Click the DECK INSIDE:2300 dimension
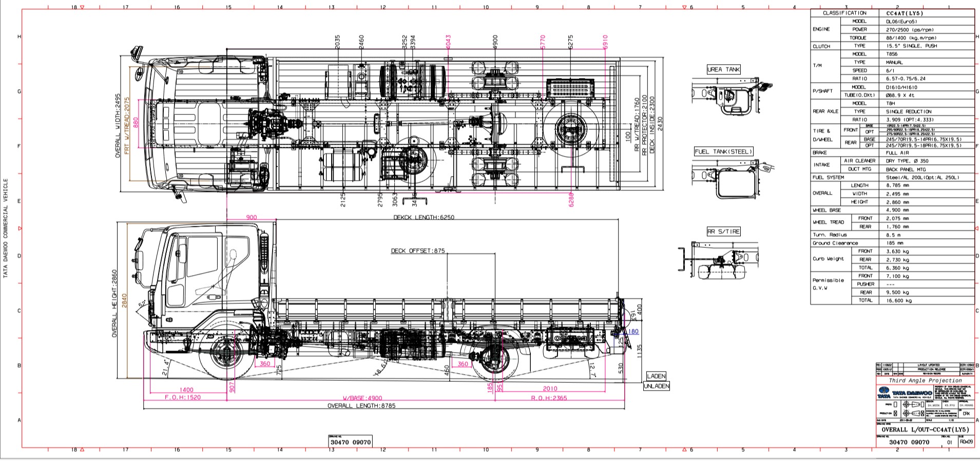Viewport: 980px width, 464px height. (652, 125)
